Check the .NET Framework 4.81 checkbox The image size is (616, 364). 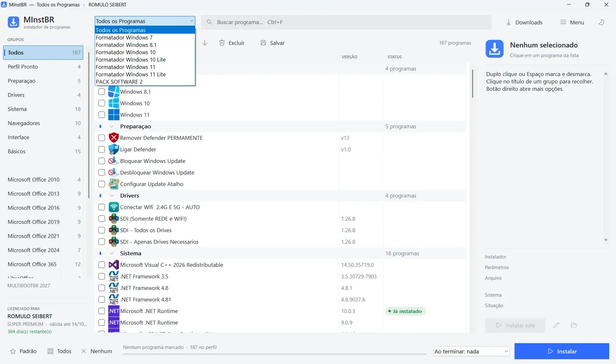102,299
